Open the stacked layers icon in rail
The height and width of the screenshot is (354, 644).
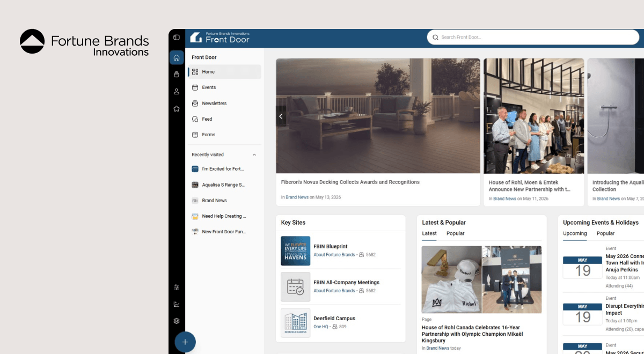(177, 75)
